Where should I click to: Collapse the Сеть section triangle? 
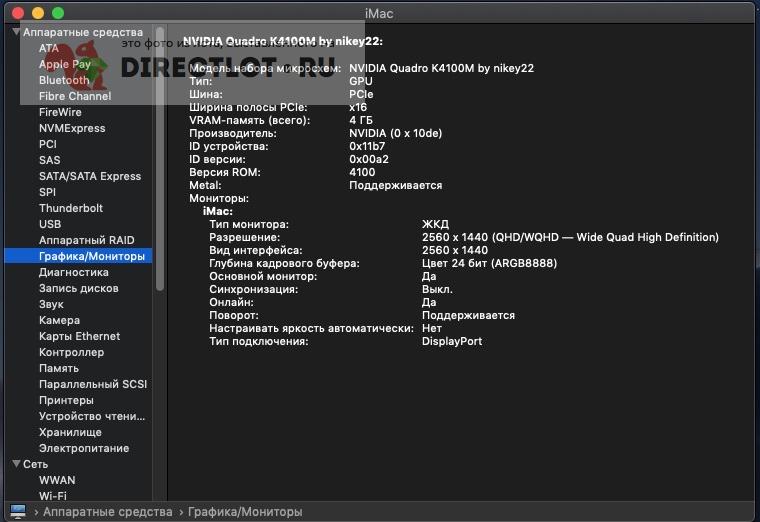(16, 464)
